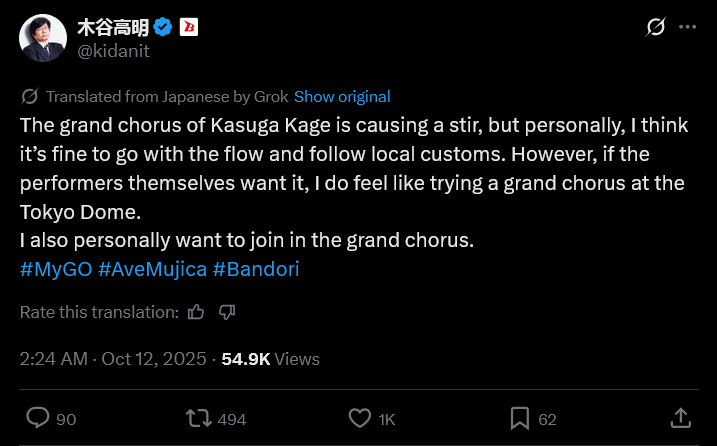Open the post timestamp link
This screenshot has height=446, width=717.
coord(113,359)
